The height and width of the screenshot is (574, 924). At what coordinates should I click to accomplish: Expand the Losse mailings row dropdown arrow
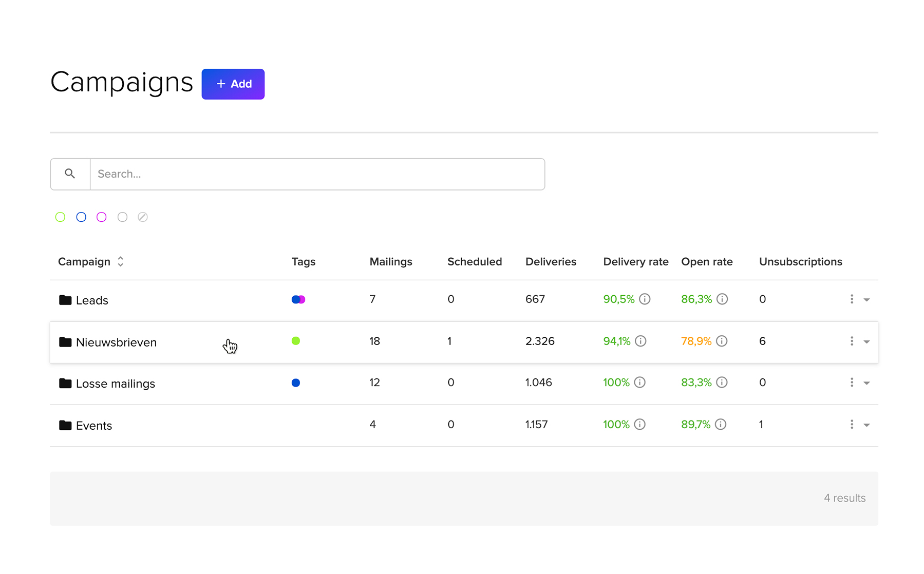(866, 384)
